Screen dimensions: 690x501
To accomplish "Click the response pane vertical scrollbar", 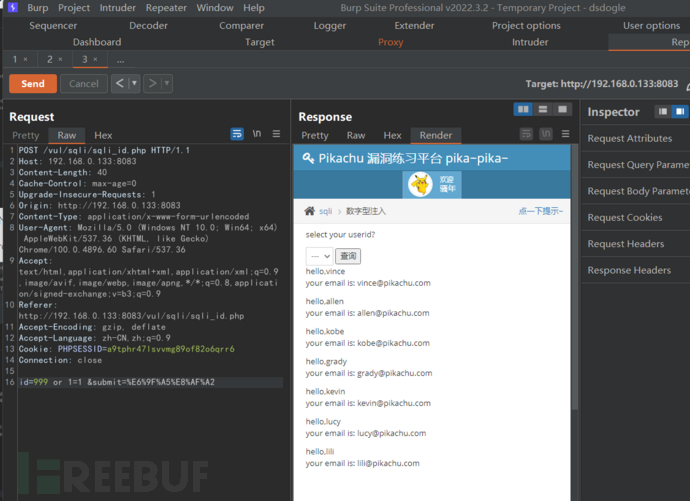I will (574, 277).
